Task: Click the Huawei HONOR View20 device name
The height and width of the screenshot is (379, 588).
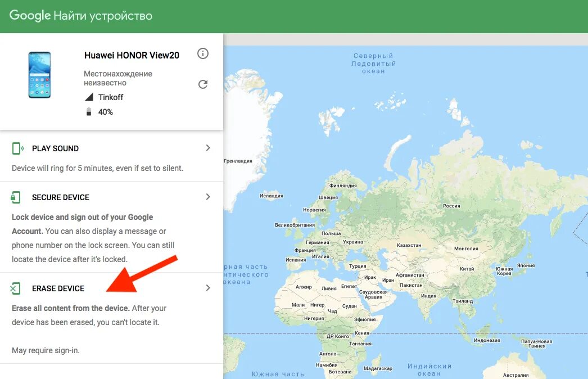Action: click(x=132, y=55)
